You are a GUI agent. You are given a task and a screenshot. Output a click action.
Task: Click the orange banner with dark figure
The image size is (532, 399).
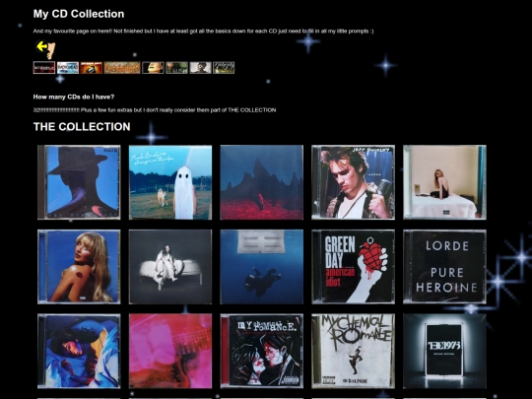click(92, 68)
